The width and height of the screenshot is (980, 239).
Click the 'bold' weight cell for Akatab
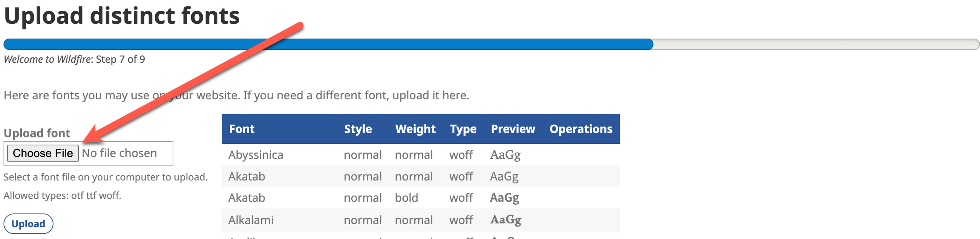pyautogui.click(x=406, y=198)
